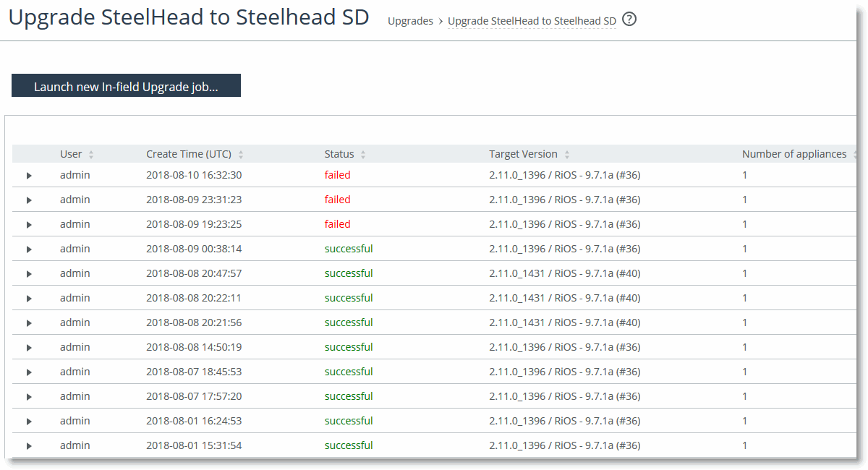Select failed status of 2018-08-09 19:23:25 job
868x470 pixels.
[337, 224]
